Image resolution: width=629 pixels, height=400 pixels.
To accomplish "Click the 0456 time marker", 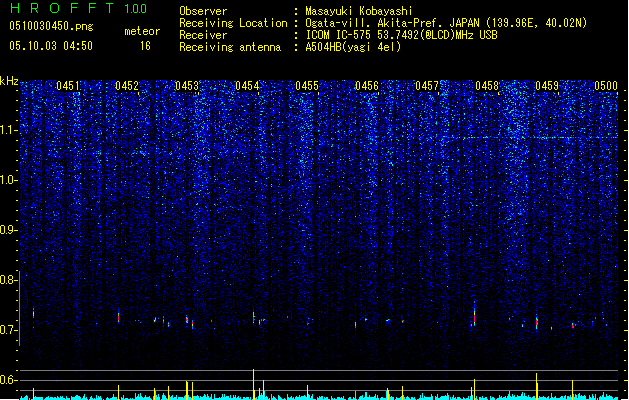I will [367, 86].
